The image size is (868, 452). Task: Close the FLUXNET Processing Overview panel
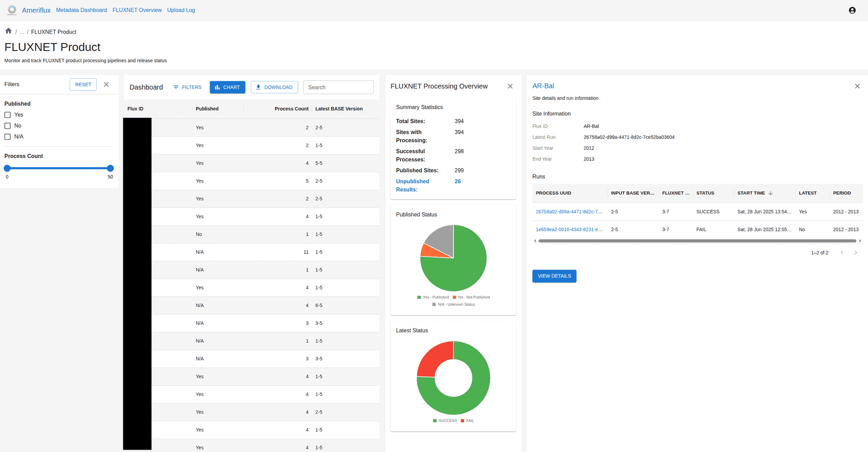(510, 86)
